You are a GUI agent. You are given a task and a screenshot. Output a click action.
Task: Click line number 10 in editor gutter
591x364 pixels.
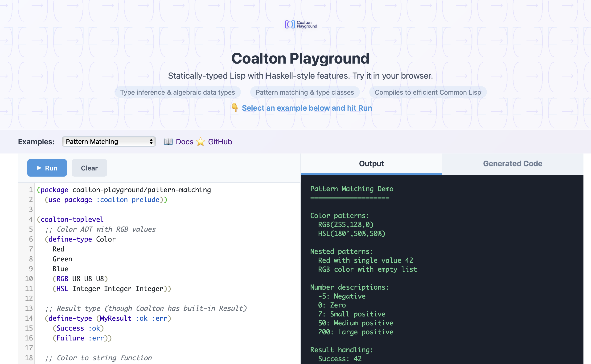click(x=29, y=279)
